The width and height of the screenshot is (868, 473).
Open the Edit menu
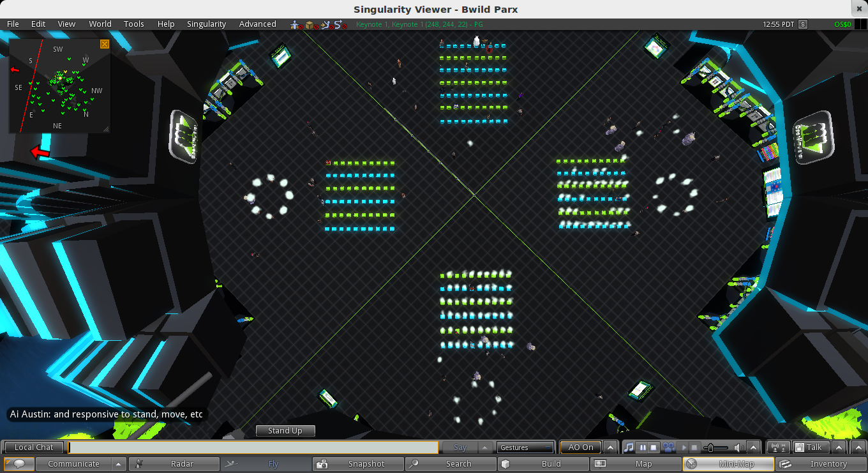[x=38, y=24]
